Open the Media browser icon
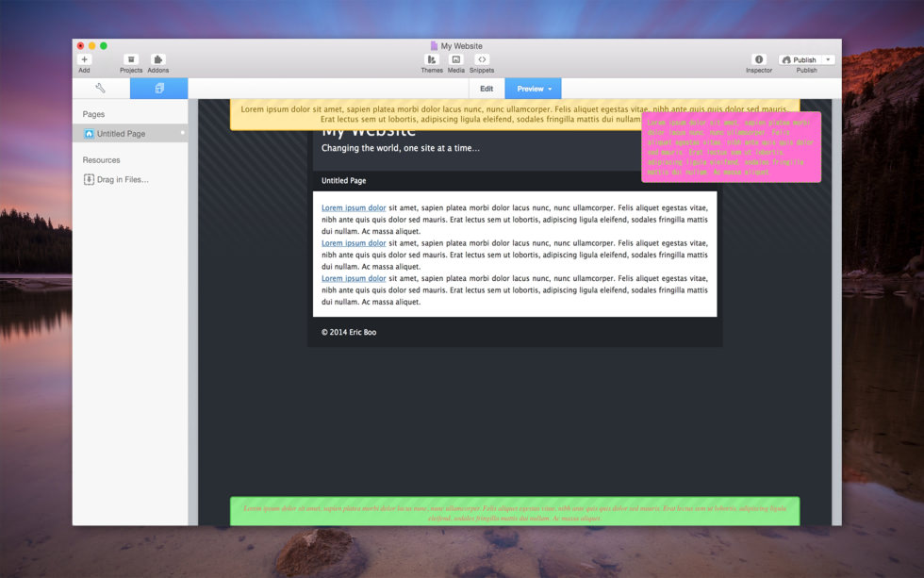The image size is (924, 578). pos(456,59)
